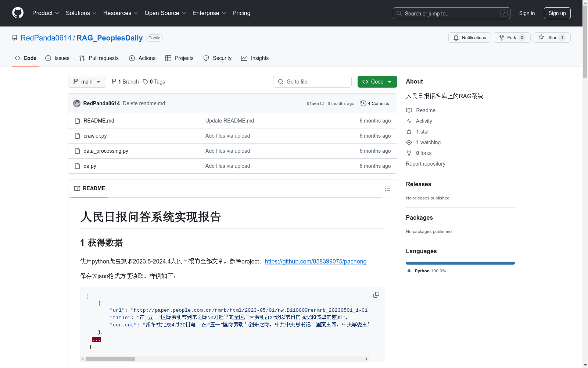
Task: Open the Pull requests tab
Action: point(99,58)
